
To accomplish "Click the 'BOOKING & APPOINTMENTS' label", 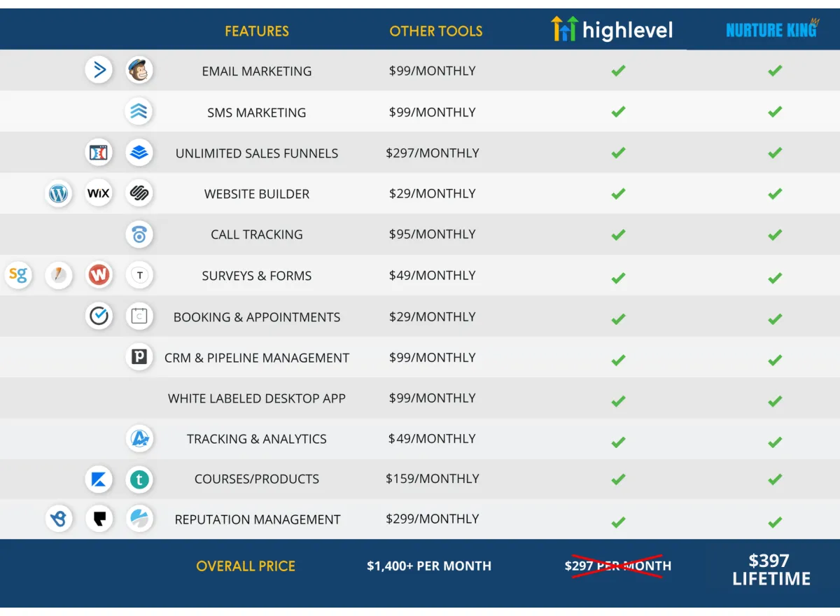I will pyautogui.click(x=257, y=316).
